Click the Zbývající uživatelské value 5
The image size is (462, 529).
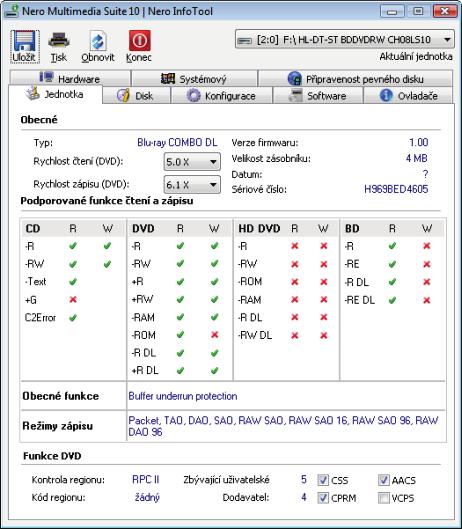point(304,479)
